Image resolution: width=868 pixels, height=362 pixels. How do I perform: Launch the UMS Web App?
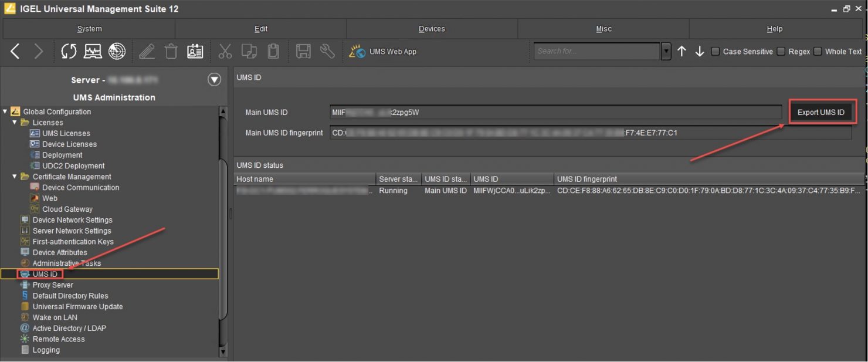[385, 51]
